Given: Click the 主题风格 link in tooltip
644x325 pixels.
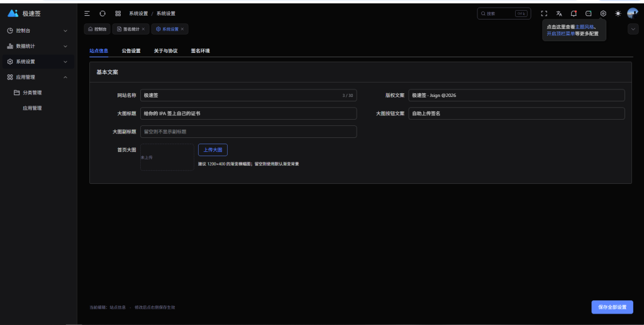Looking at the screenshot, I should tap(584, 27).
